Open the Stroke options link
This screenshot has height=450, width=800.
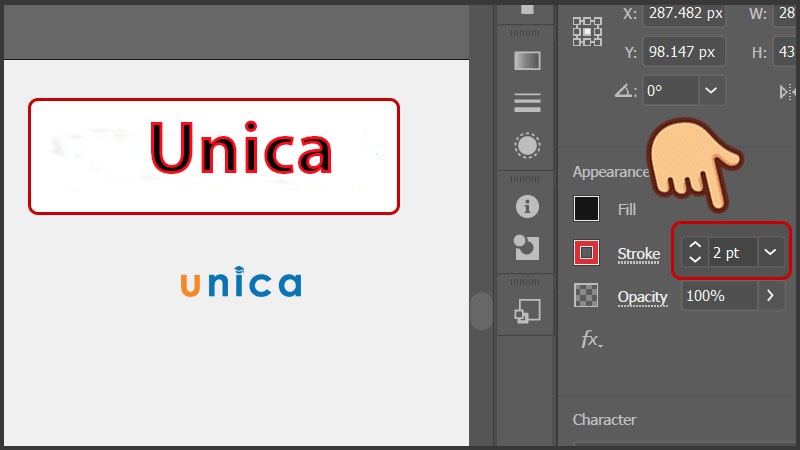(639, 254)
